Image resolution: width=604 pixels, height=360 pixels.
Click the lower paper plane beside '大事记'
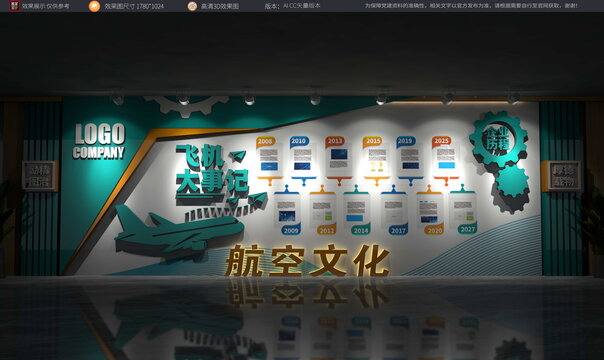[257, 200]
